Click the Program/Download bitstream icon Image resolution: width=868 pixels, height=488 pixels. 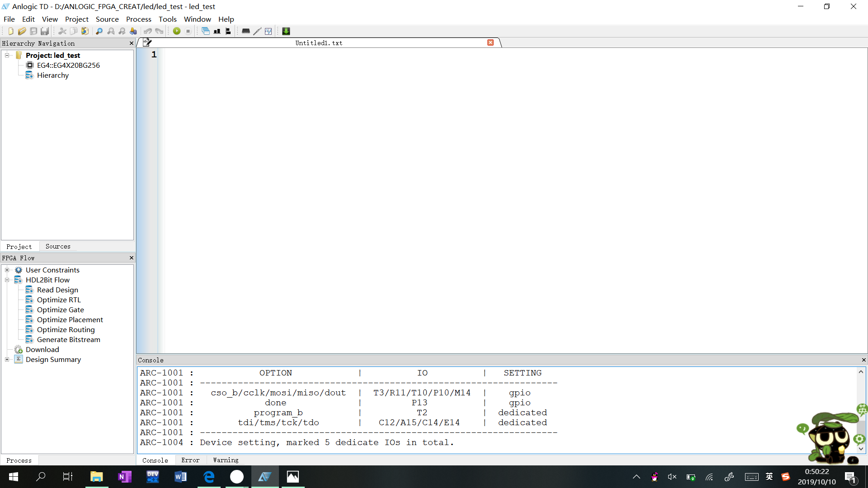286,31
